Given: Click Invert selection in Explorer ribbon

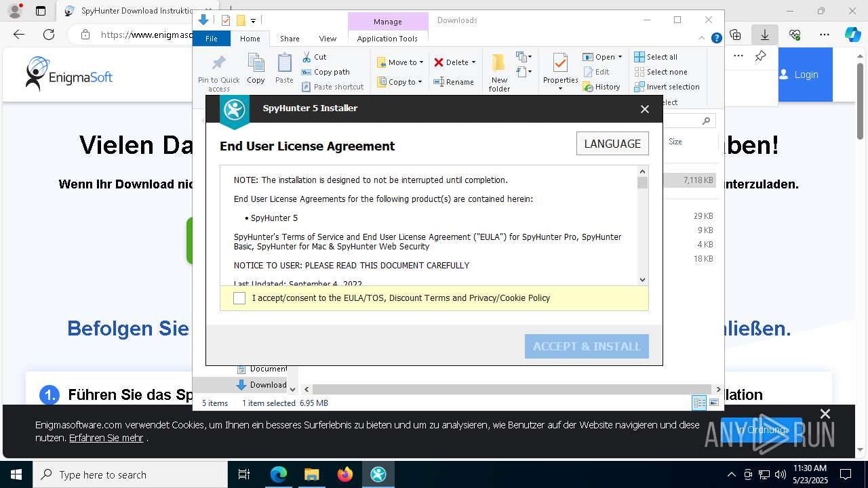Looking at the screenshot, I should [x=667, y=87].
